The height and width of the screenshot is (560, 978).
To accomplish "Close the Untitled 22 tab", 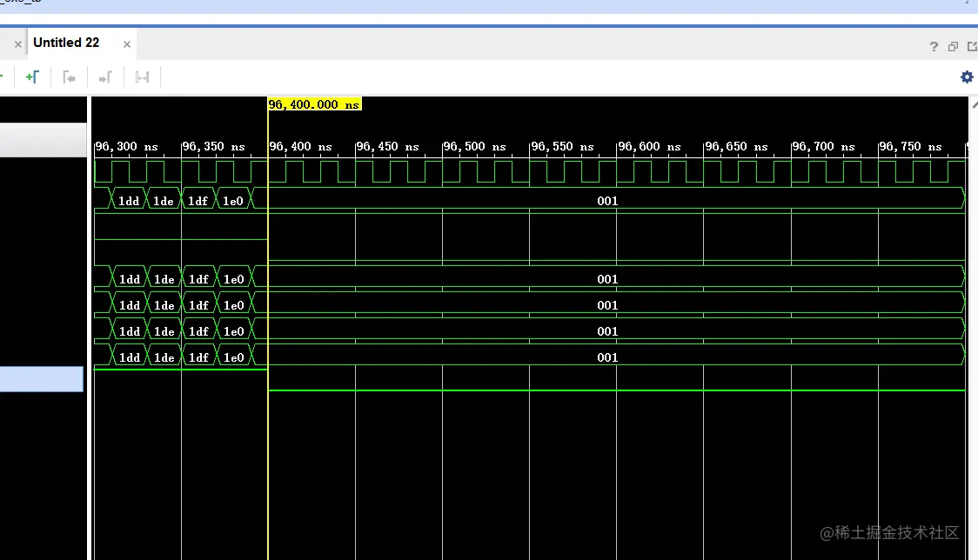I will [x=127, y=43].
